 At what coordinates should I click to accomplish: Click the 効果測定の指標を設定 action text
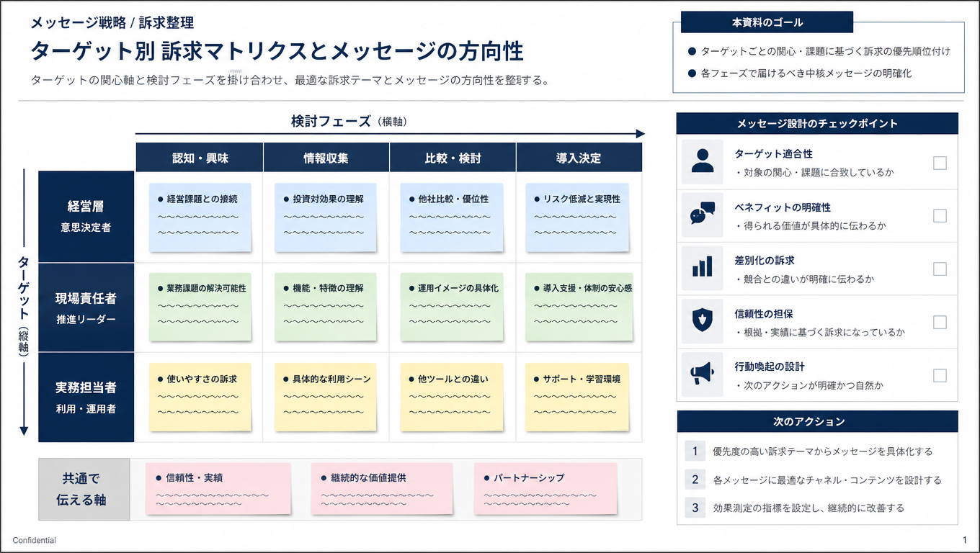(x=808, y=508)
